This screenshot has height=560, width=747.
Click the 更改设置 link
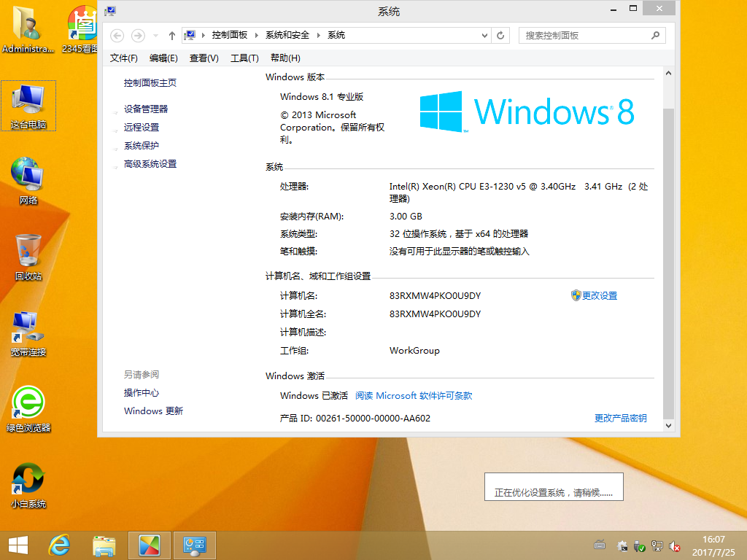click(599, 296)
